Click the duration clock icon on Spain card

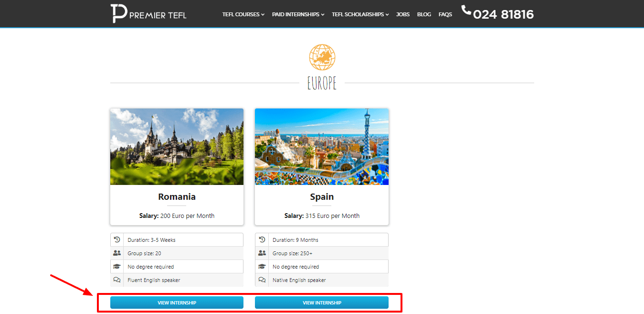262,239
